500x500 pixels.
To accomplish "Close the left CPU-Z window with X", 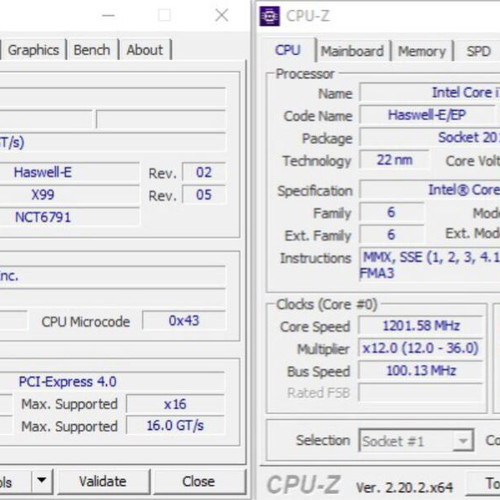I will click(222, 15).
